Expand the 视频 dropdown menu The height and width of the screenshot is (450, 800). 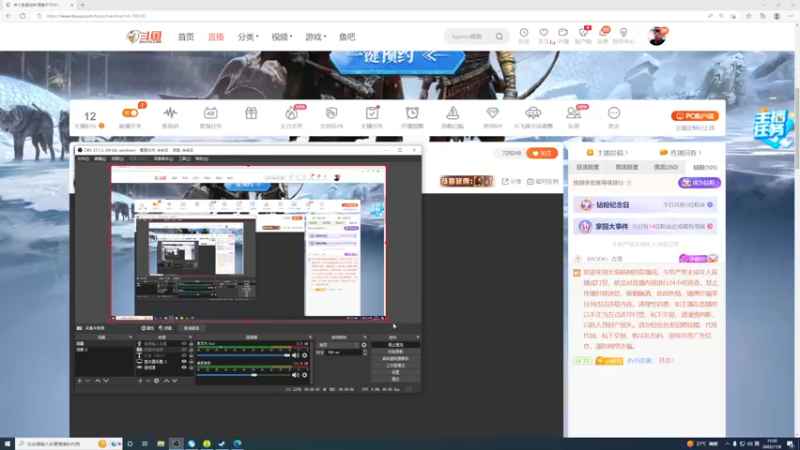point(282,37)
